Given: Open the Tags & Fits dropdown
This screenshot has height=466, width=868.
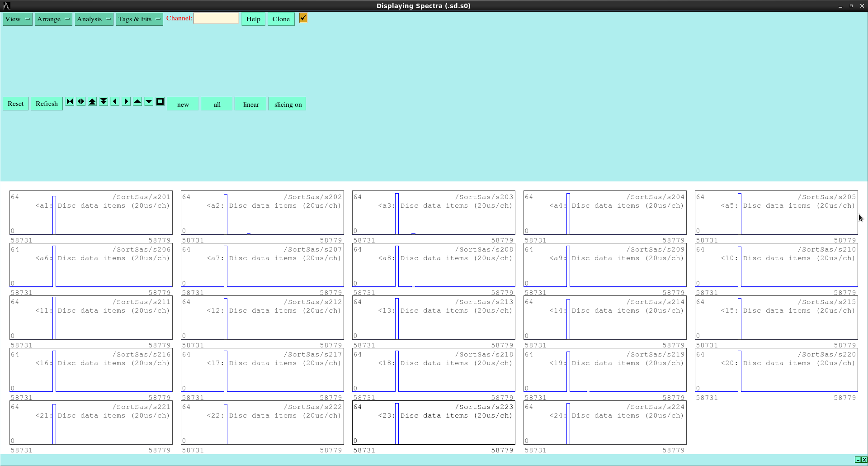Looking at the screenshot, I should (x=139, y=19).
